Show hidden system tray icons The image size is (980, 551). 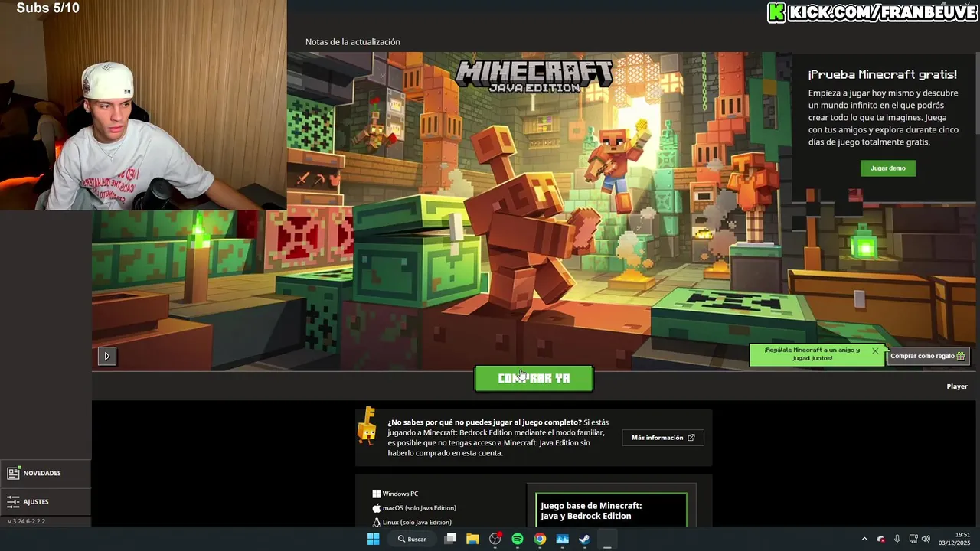tap(864, 539)
